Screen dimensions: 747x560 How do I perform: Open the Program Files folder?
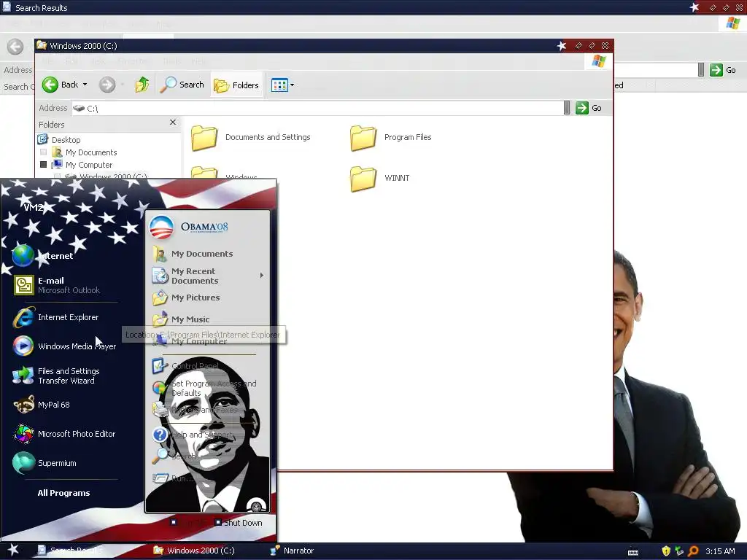pos(391,138)
